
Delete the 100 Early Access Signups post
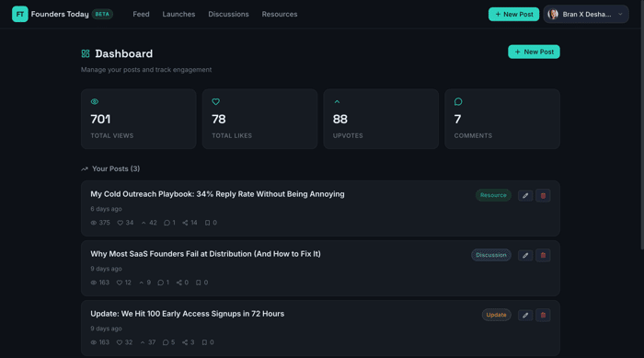click(x=543, y=316)
